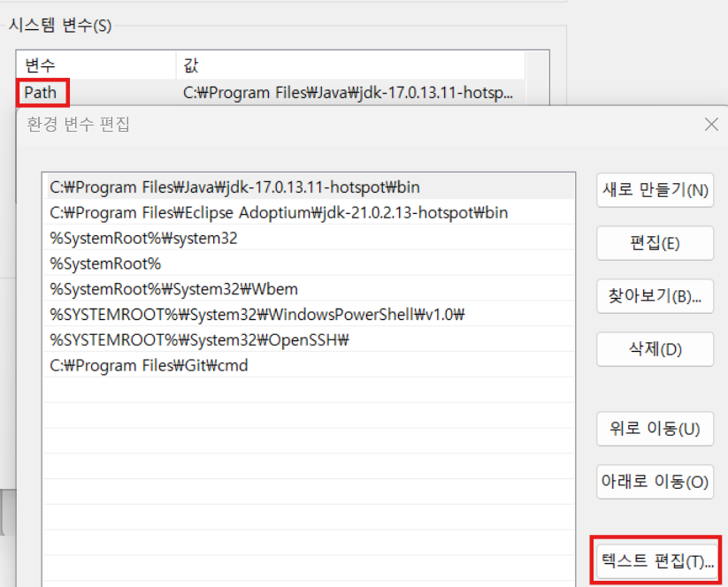Select the WindowsPowerShell\v1.0 path entry
This screenshot has width=728, height=587.
[x=309, y=315]
